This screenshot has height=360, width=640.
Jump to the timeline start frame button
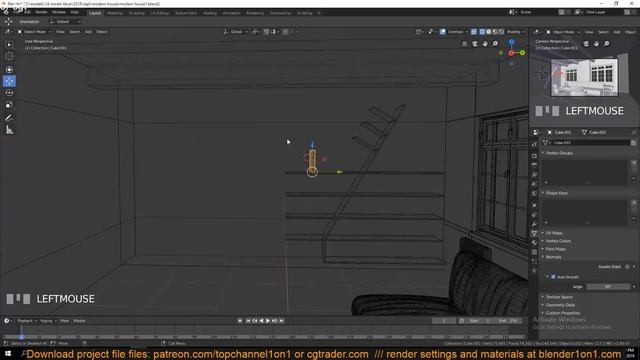248,321
